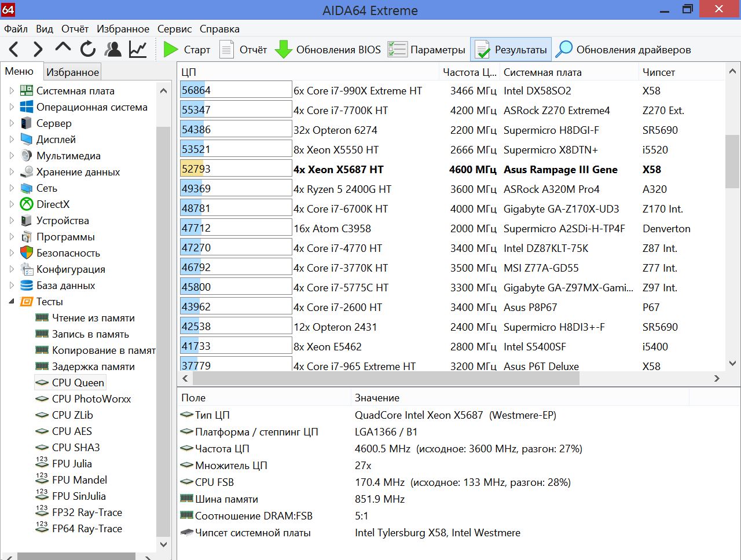Click the Операционная система Windows icon

[x=27, y=107]
